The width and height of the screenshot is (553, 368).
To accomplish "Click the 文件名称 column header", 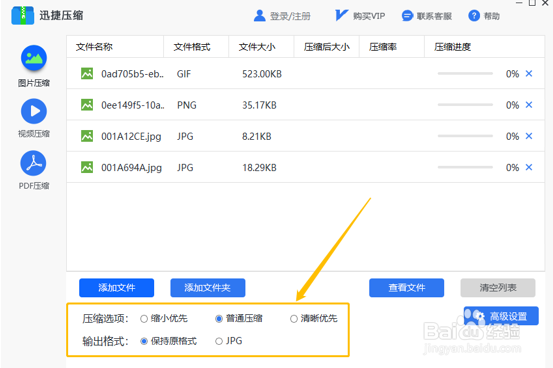I will (94, 47).
